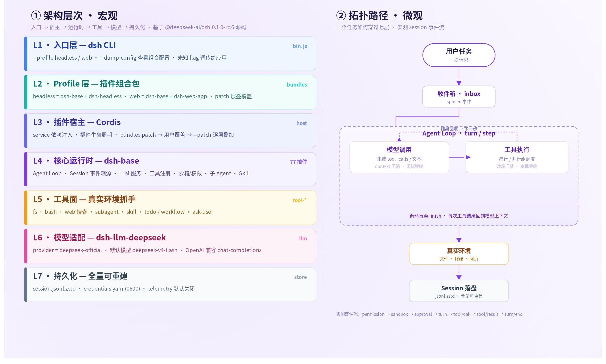Click the L3 插件宿主 — Cordis heading
This screenshot has width=606, height=364.
[77, 122]
